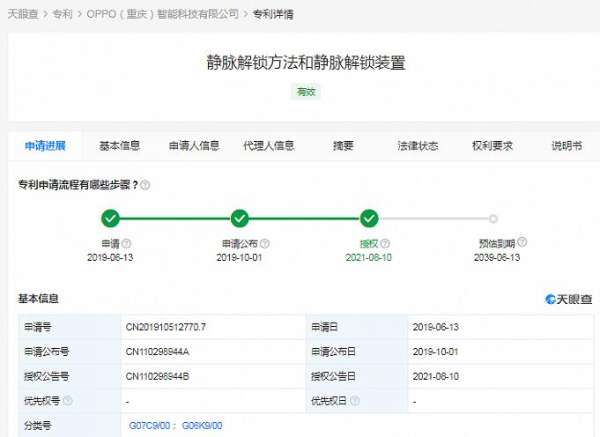Click publication number CN110298944A

point(157,352)
